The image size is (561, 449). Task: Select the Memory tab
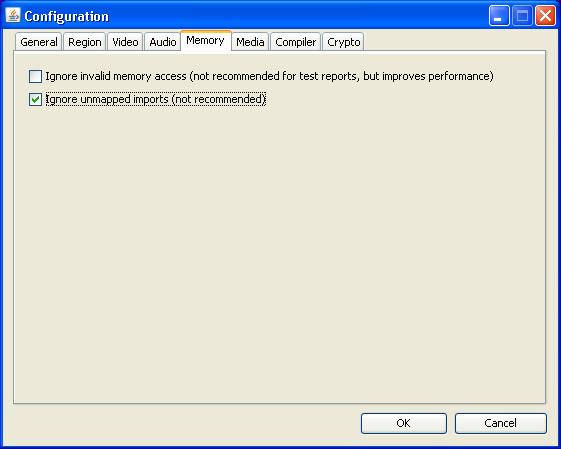coord(205,41)
